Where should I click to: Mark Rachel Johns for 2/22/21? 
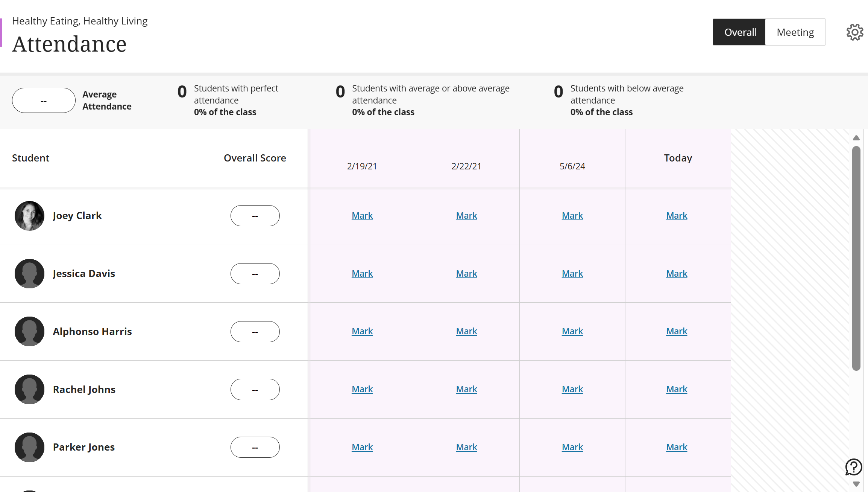[466, 389]
